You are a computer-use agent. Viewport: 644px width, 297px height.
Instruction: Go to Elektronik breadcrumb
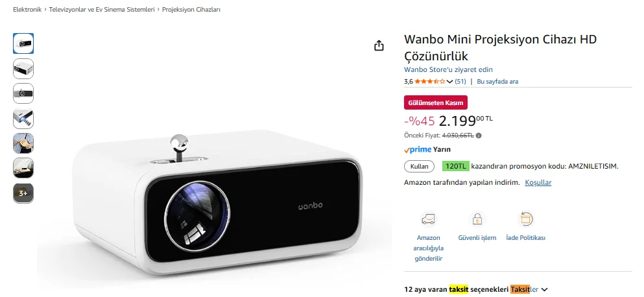(x=27, y=10)
